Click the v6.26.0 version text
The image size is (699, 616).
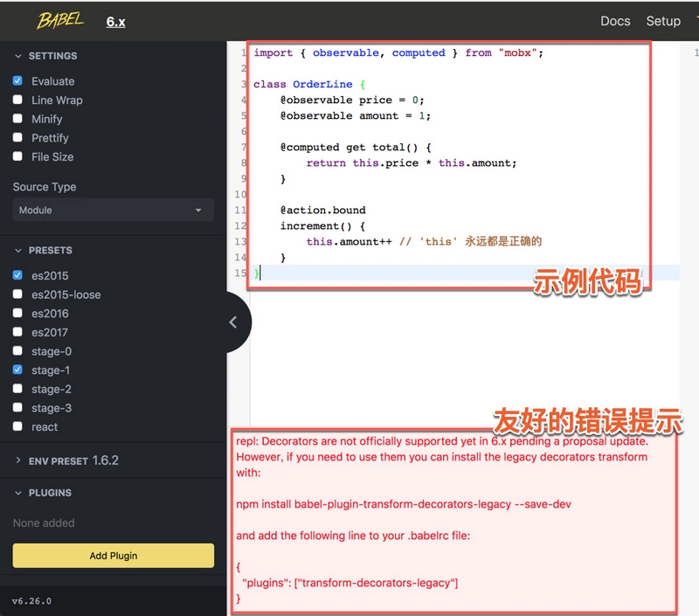pyautogui.click(x=31, y=601)
